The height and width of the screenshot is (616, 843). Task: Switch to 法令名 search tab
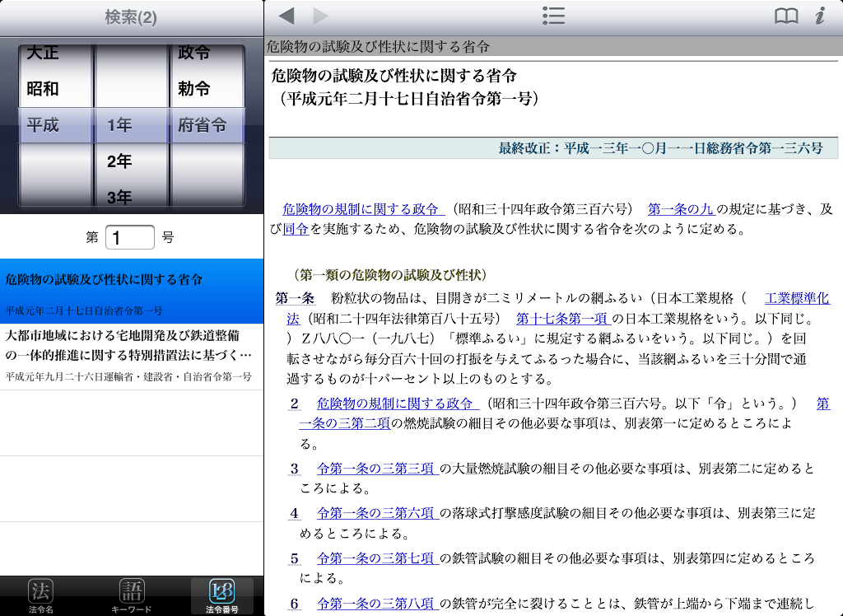coord(41,596)
